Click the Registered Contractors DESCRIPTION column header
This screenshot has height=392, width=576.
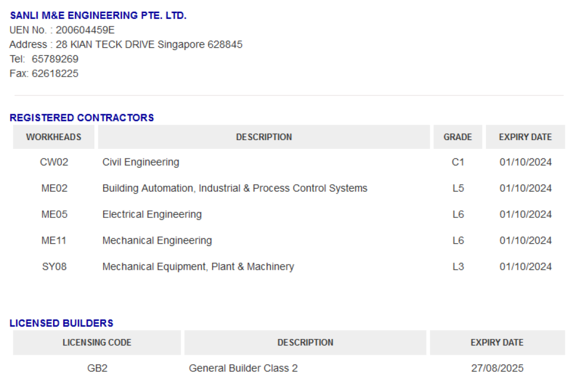coord(264,137)
